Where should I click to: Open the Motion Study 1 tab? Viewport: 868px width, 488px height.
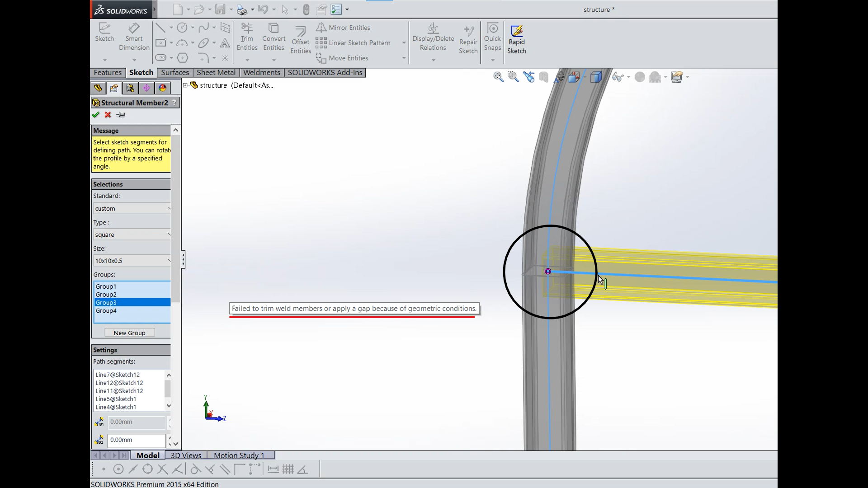239,455
